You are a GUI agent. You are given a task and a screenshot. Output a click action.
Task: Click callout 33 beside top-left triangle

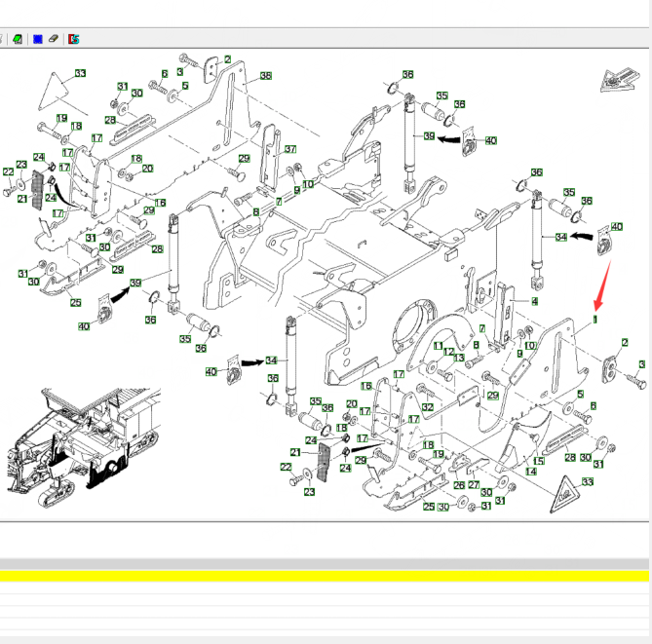(x=81, y=73)
